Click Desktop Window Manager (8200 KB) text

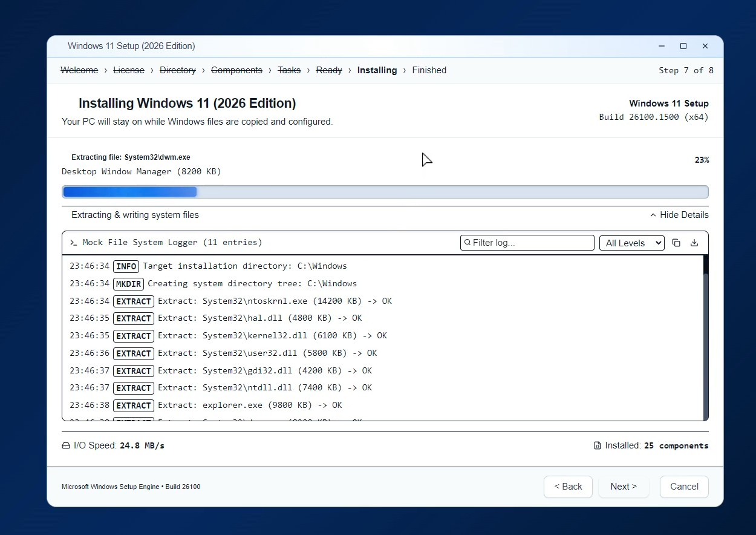click(x=142, y=172)
